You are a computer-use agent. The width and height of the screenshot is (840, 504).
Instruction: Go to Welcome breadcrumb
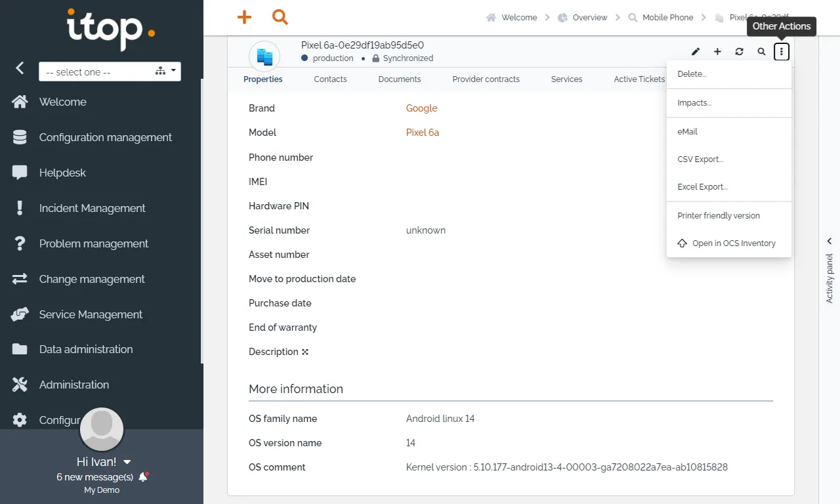(x=511, y=18)
